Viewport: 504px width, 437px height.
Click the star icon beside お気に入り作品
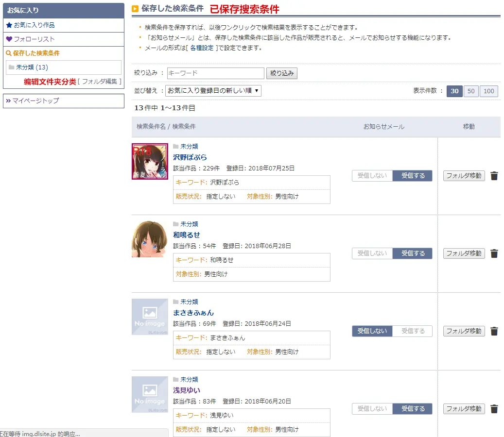[x=9, y=25]
